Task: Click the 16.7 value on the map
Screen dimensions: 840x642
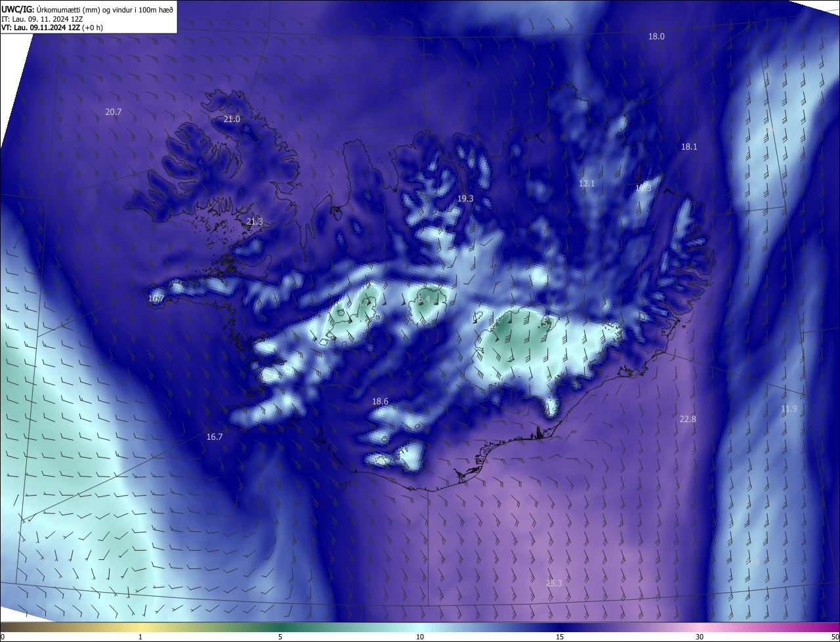Action: click(x=215, y=437)
